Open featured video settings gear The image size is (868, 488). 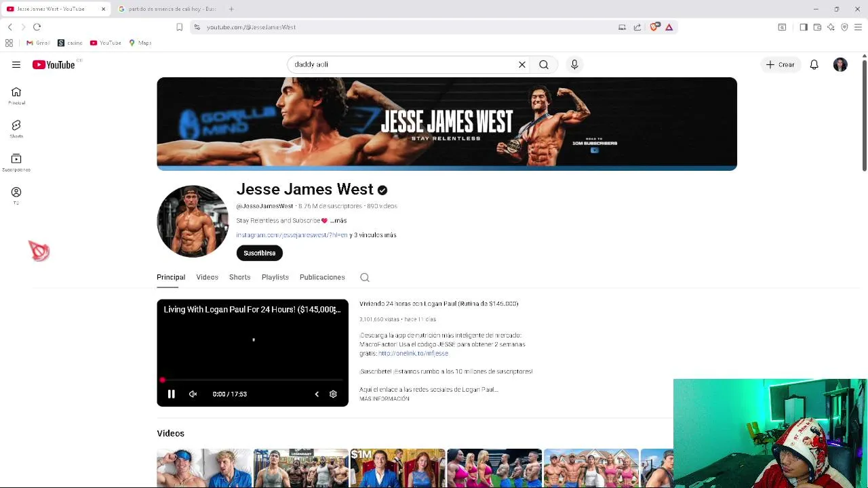tap(333, 394)
